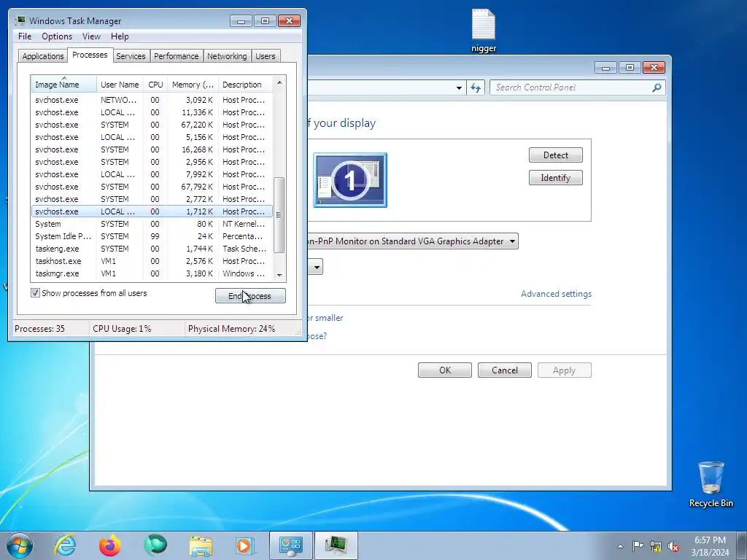Switch to the Services tab
Viewport: 747px width, 560px height.
131,56
